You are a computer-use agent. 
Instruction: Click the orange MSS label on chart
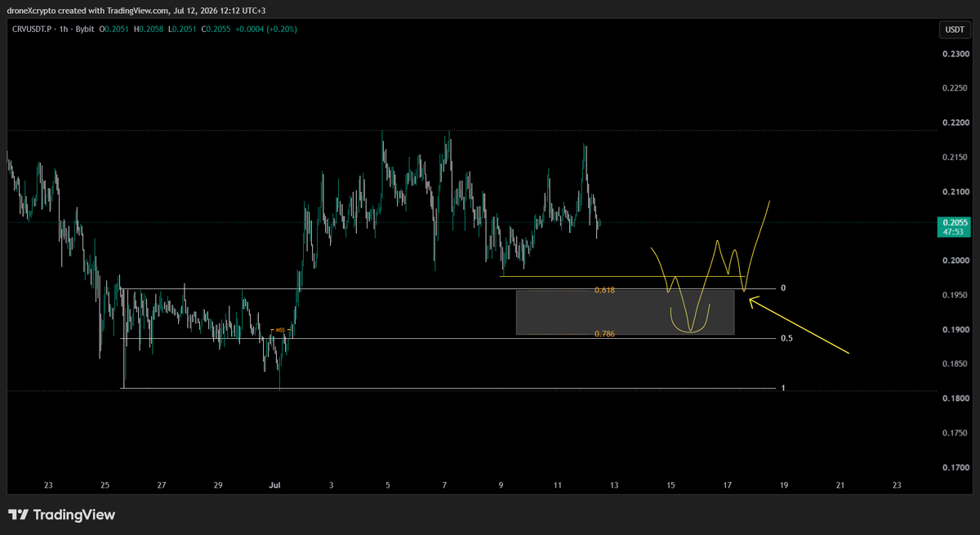278,330
